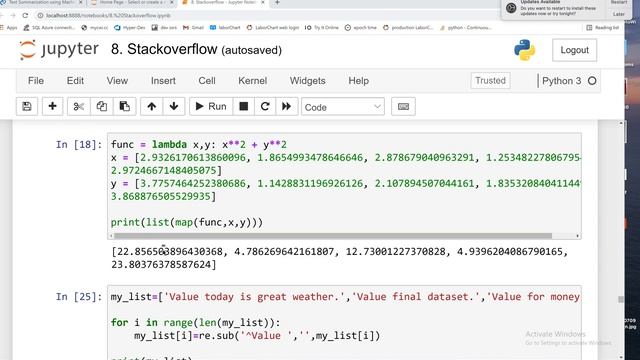
Task: Click the browser forward arrow
Action: click(13, 16)
